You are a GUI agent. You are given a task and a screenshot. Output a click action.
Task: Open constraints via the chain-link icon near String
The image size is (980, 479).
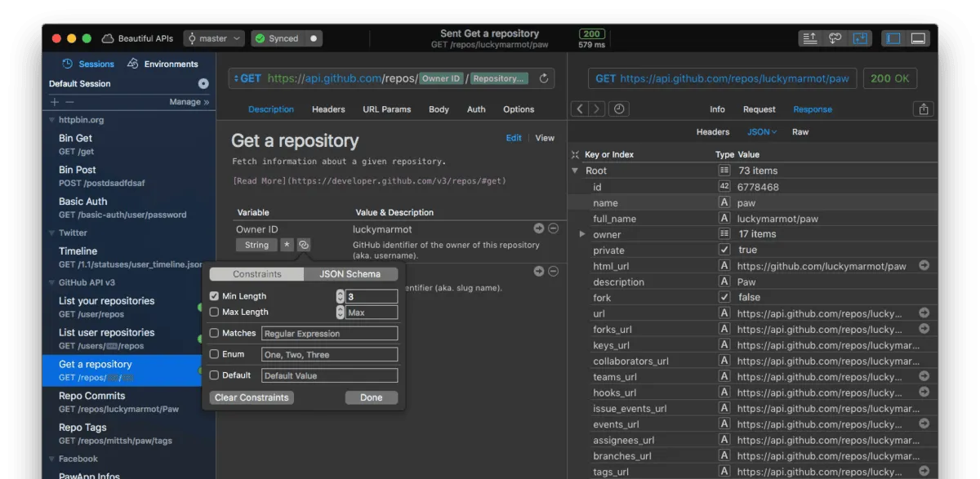click(303, 244)
